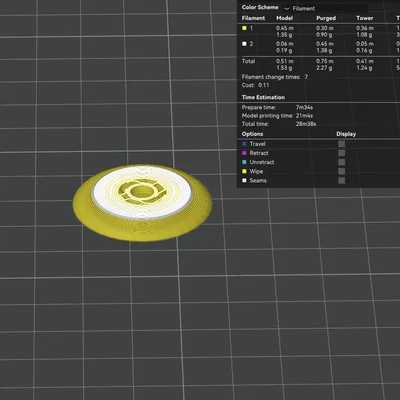
Task: Click the "Filament" column header
Action: 253,18
